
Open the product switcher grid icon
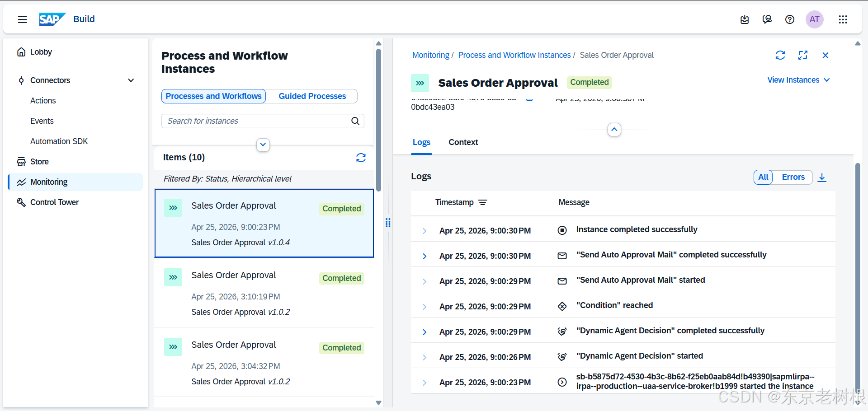[843, 19]
